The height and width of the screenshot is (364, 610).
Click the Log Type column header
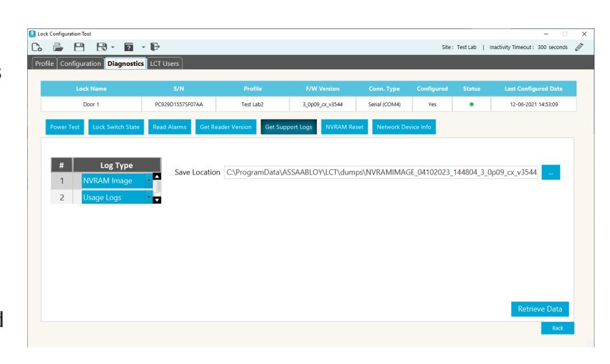click(116, 166)
